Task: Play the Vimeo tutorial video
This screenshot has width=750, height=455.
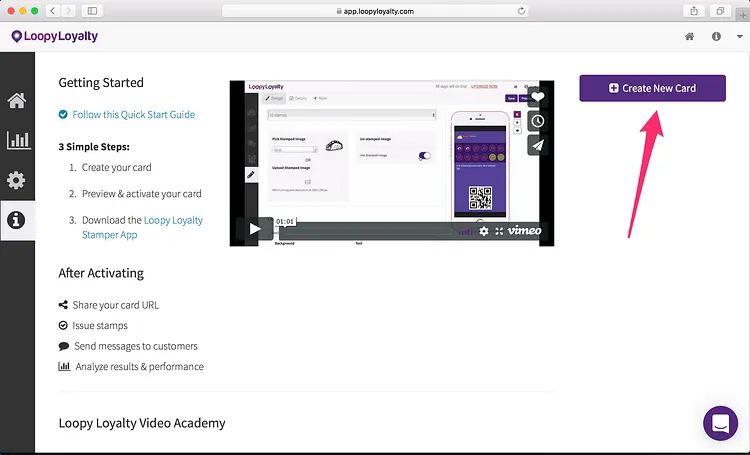Action: pyautogui.click(x=255, y=229)
